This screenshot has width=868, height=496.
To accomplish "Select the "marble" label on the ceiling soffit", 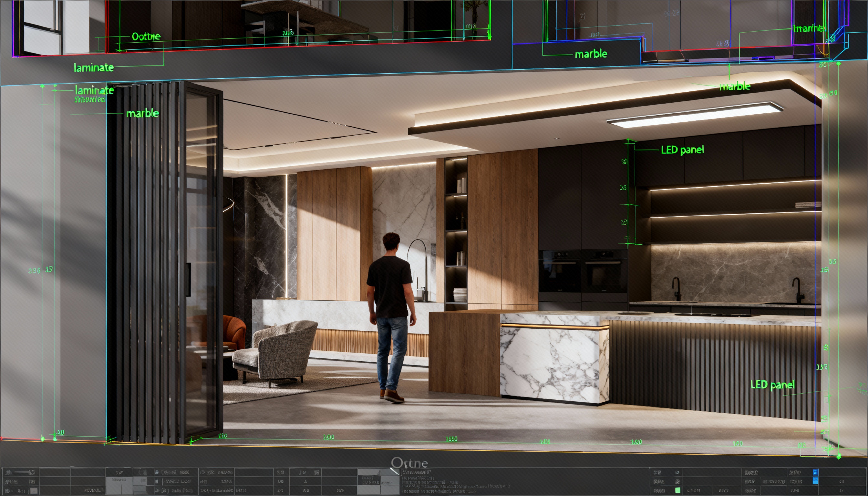I will point(734,87).
